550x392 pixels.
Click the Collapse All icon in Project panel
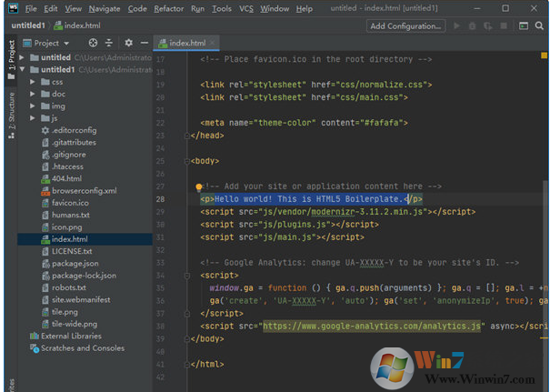coord(109,43)
